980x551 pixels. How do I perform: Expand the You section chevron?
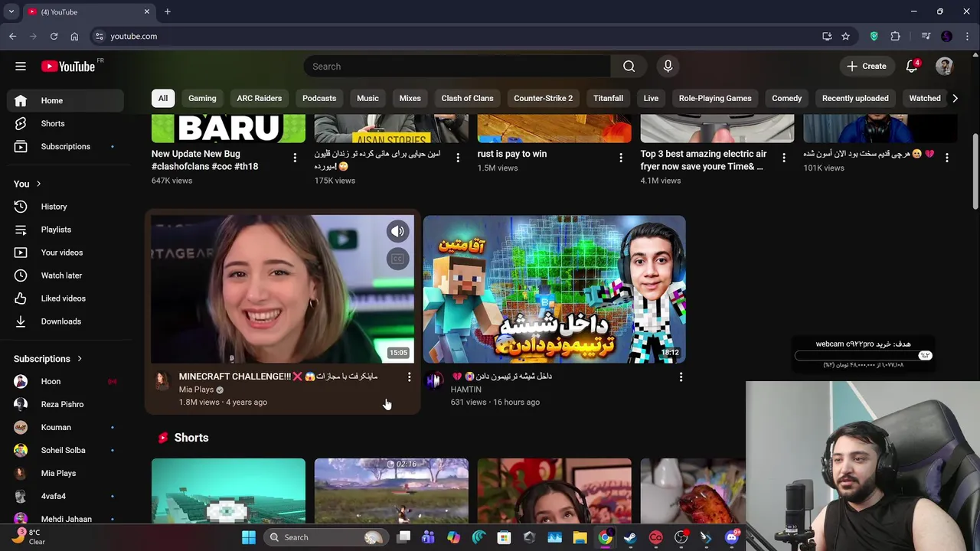(38, 184)
